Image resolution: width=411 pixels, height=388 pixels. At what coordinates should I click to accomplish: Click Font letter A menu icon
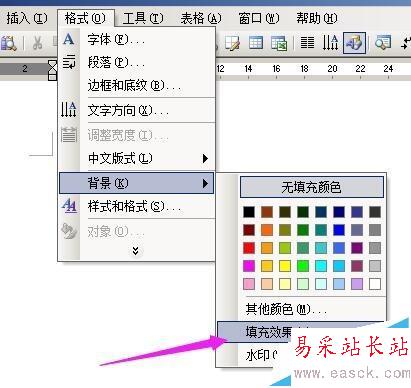click(69, 39)
